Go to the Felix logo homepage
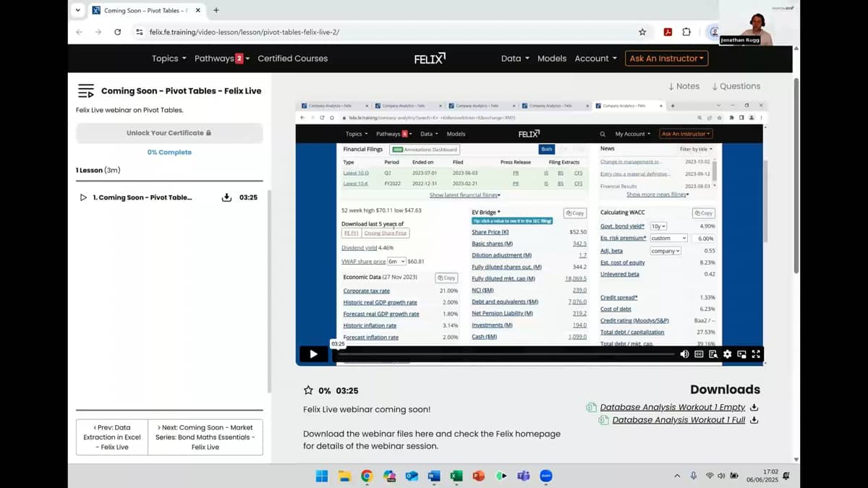This screenshot has width=868, height=488. tap(430, 59)
